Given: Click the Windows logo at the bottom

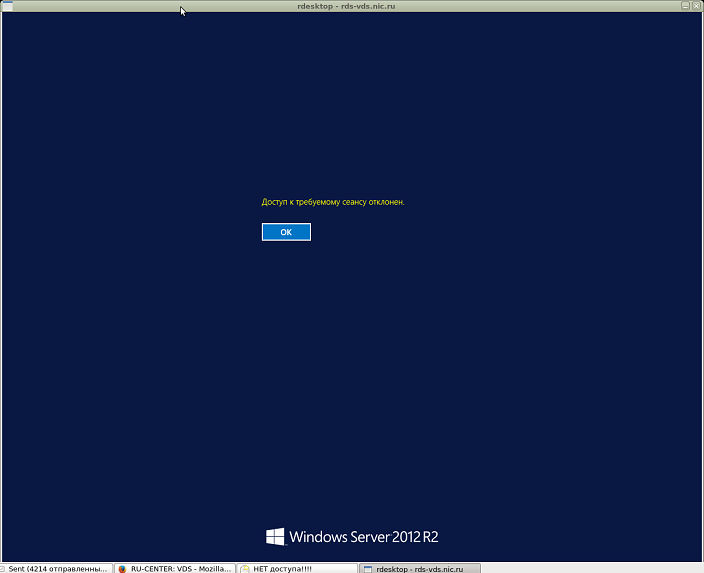Looking at the screenshot, I should pyautogui.click(x=275, y=537).
